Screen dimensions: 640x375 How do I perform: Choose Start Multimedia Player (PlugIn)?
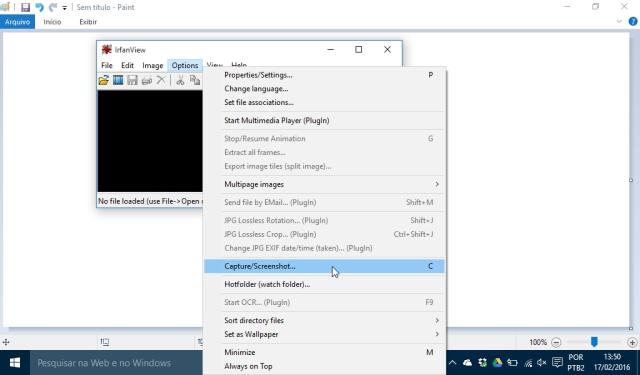coord(324,121)
